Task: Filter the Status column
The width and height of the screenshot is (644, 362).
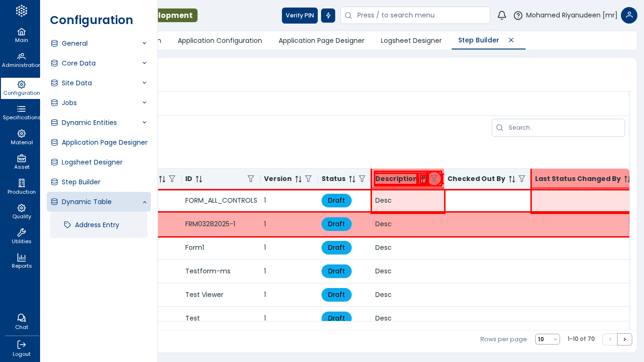Action: pyautogui.click(x=362, y=179)
